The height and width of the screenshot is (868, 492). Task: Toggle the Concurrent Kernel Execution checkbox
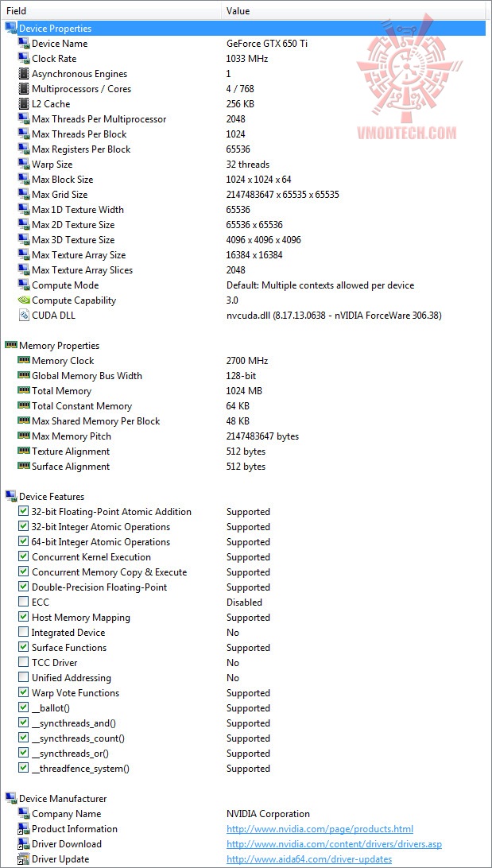(x=23, y=556)
